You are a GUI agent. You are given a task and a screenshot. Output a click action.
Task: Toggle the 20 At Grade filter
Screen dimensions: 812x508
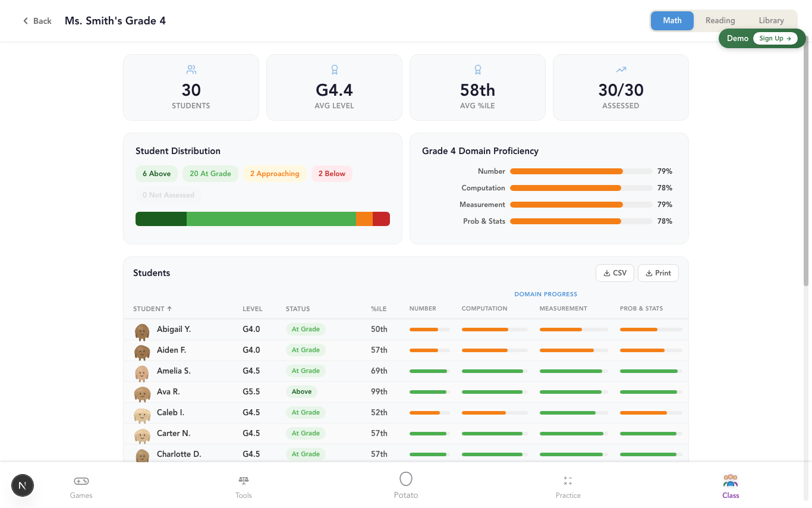[210, 173]
